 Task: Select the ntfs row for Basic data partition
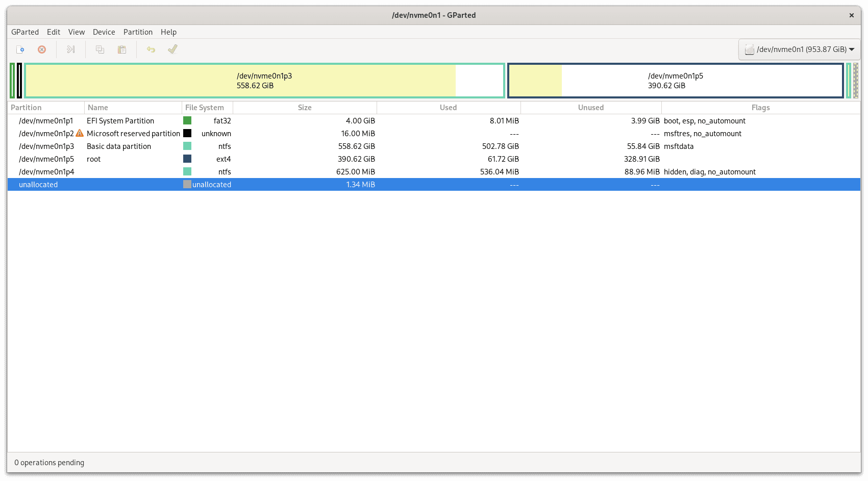tap(255, 146)
